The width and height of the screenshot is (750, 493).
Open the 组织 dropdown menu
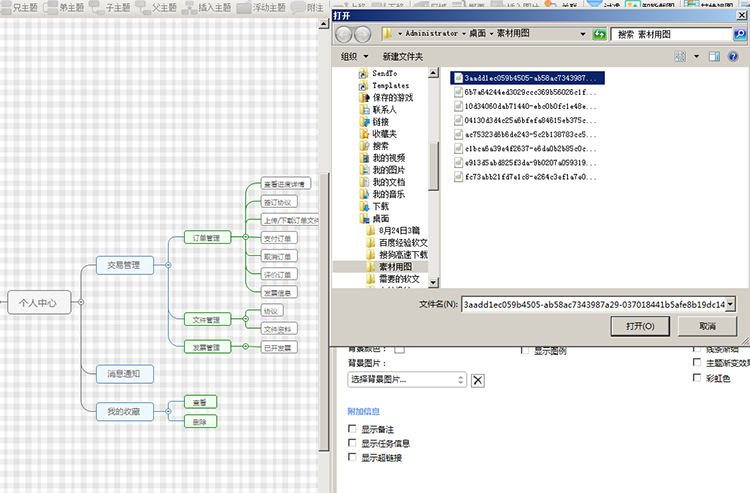[355, 56]
